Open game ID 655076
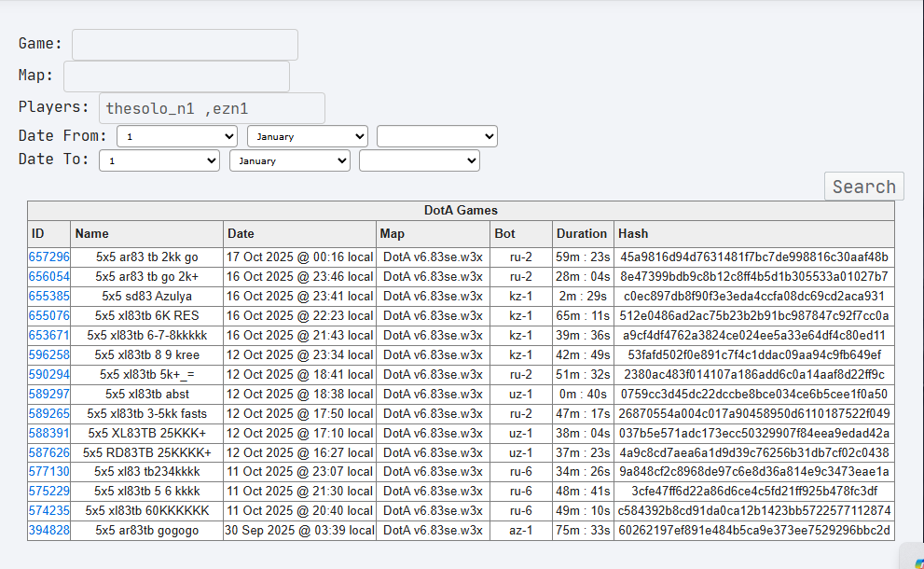Screen dimensions: 924x569 48,315
